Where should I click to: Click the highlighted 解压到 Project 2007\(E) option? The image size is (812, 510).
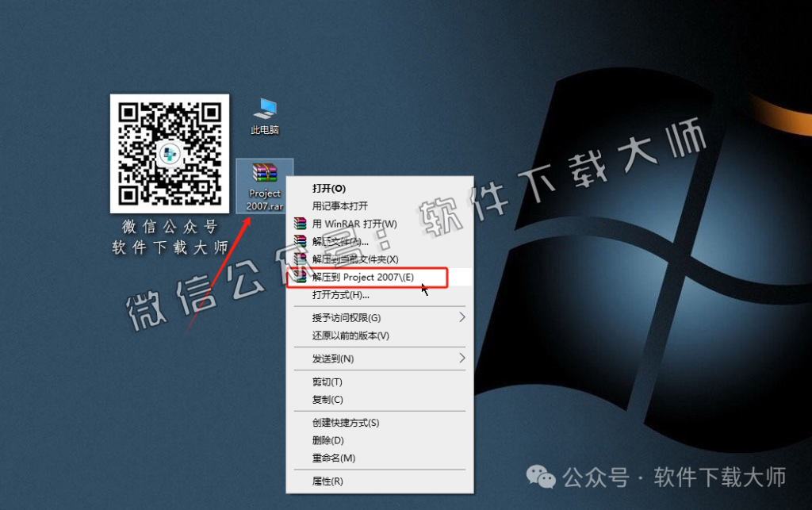tap(365, 278)
